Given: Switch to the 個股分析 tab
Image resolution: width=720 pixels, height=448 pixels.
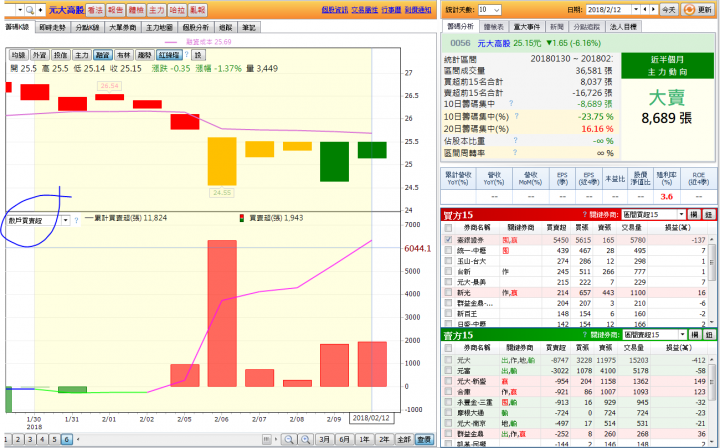Looking at the screenshot, I should (196, 28).
